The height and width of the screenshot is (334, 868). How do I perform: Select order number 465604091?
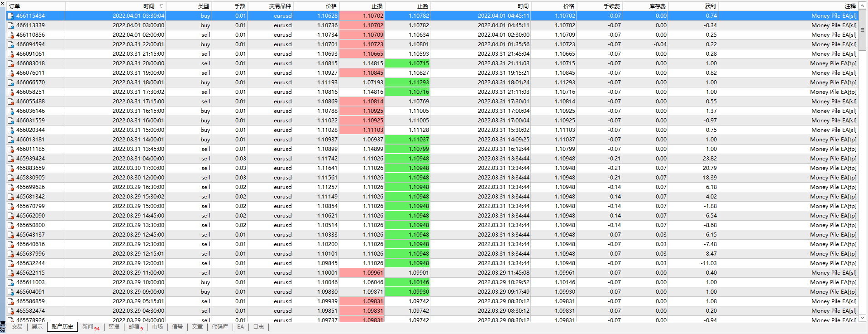30,292
